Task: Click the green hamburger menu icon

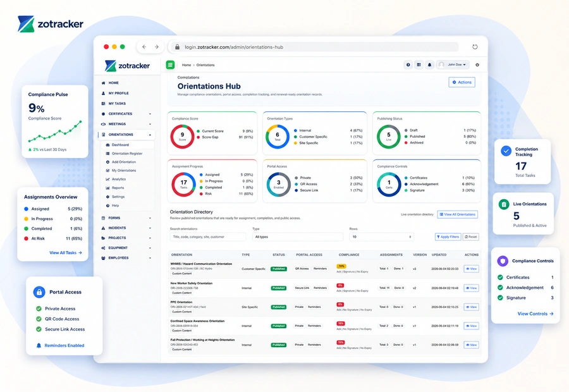Action: [170, 64]
